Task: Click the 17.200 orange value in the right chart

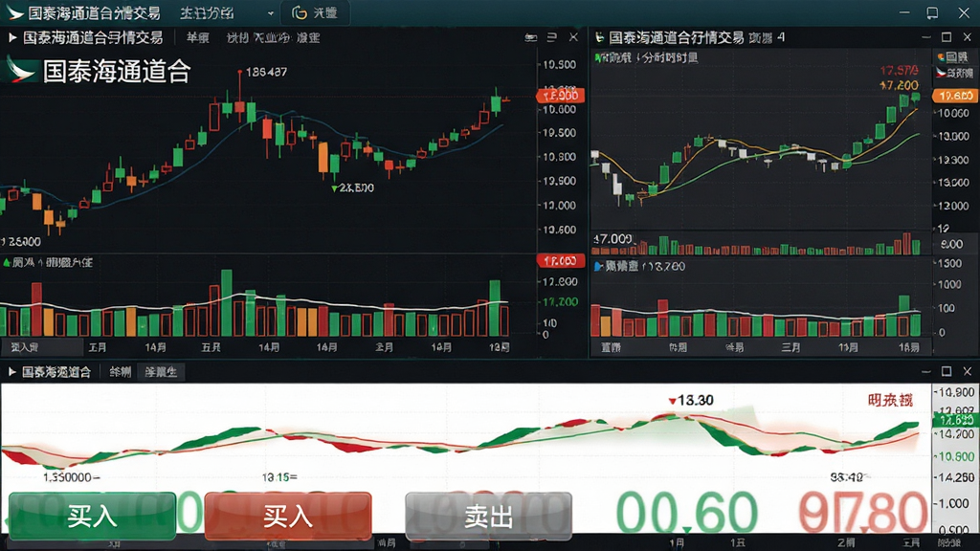Action: click(x=899, y=85)
